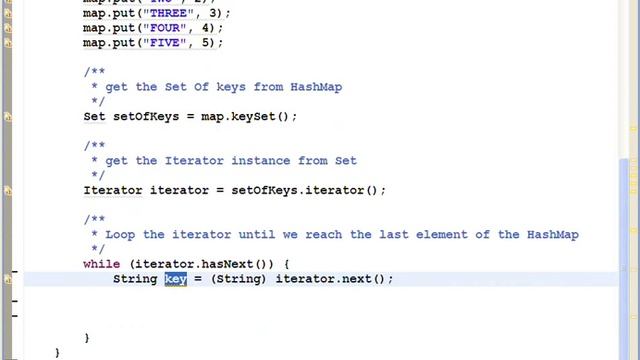Click the warning marker beside map.put("THREE", 3)

tap(8, 13)
